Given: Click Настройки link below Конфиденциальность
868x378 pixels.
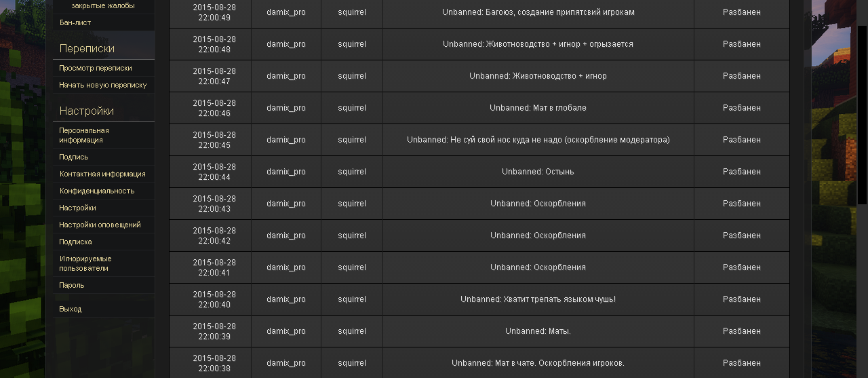Looking at the screenshot, I should pyautogui.click(x=77, y=208).
